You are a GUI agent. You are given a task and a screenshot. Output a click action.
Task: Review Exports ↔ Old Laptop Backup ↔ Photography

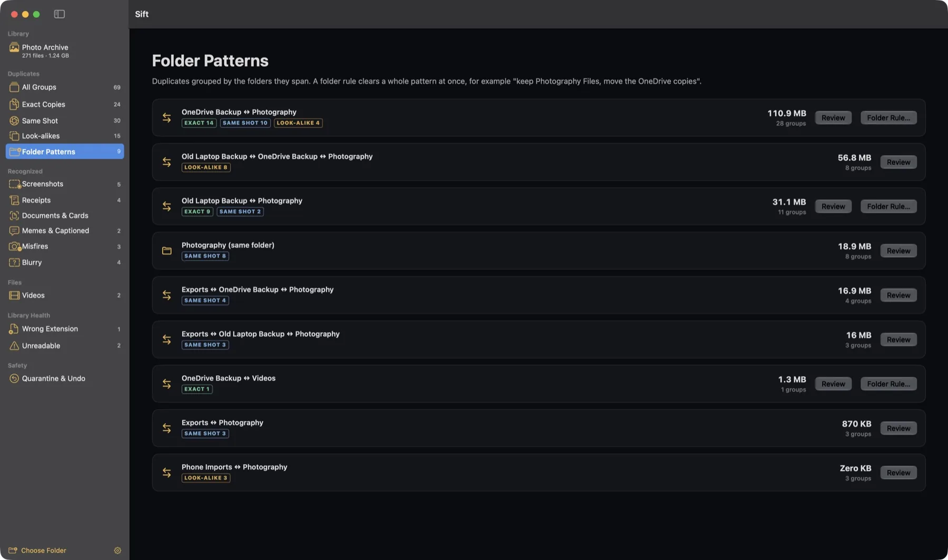898,339
